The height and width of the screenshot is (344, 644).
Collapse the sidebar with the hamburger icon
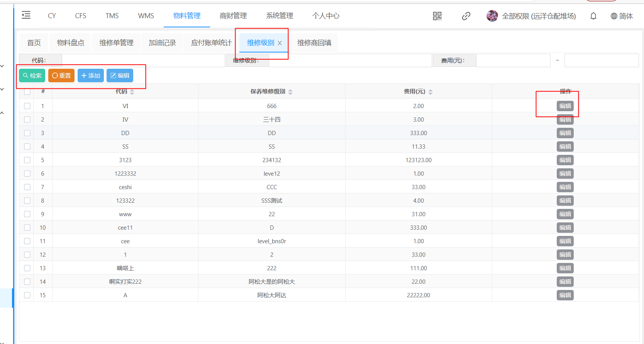pyautogui.click(x=26, y=15)
